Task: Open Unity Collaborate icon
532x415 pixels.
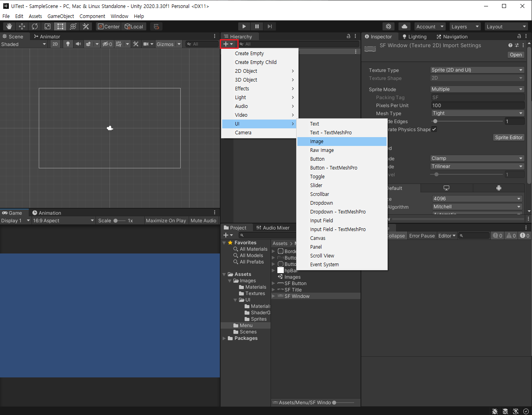Action: point(389,26)
